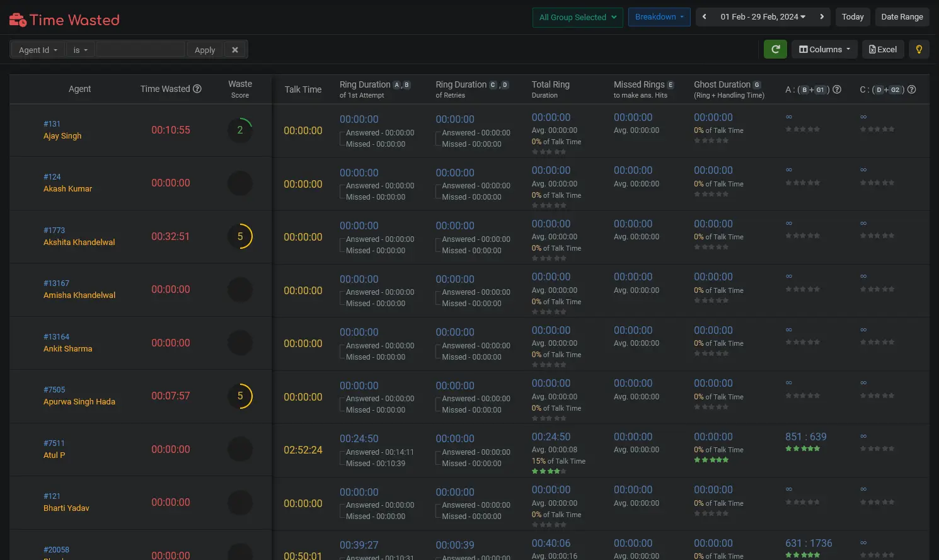Open help icon beside A:(B+G1) header
The width and height of the screenshot is (939, 560).
coord(837,89)
